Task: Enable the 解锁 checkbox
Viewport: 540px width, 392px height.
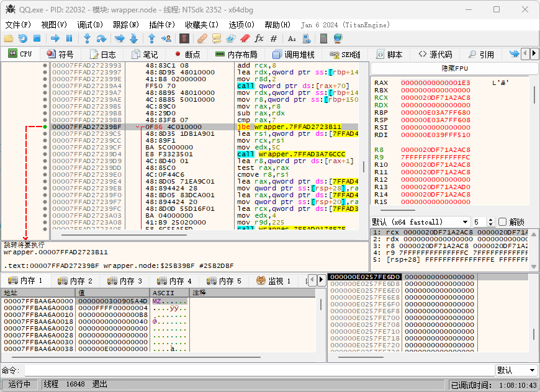Action: 503,222
